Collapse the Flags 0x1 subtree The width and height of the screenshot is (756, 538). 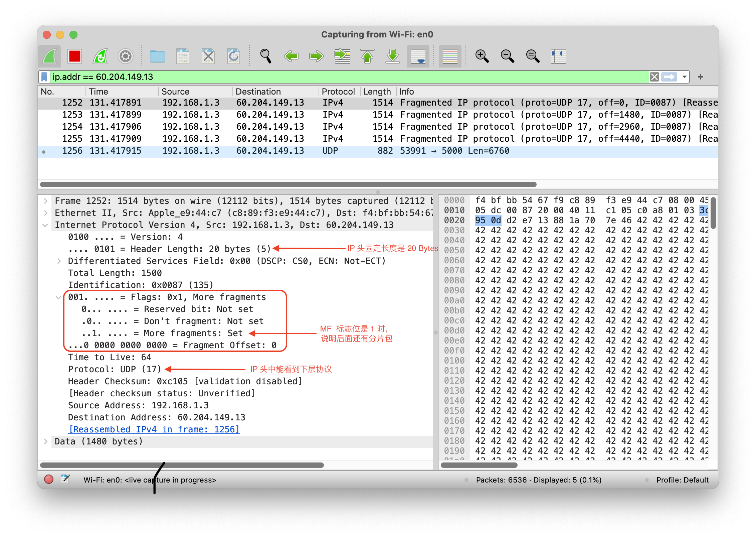point(58,297)
